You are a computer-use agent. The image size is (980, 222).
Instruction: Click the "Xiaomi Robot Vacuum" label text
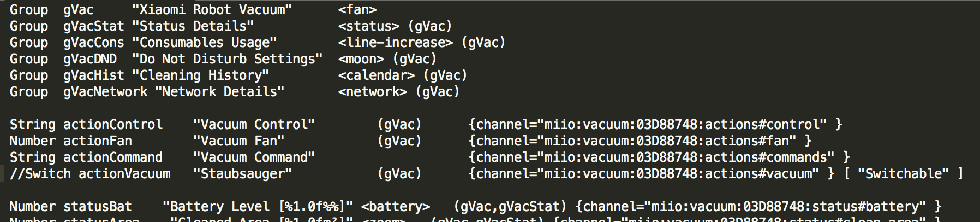point(212,10)
